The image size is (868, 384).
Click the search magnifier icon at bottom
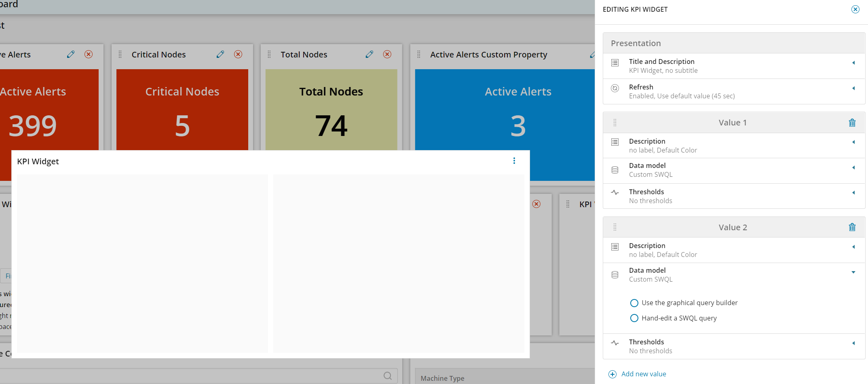pyautogui.click(x=387, y=376)
